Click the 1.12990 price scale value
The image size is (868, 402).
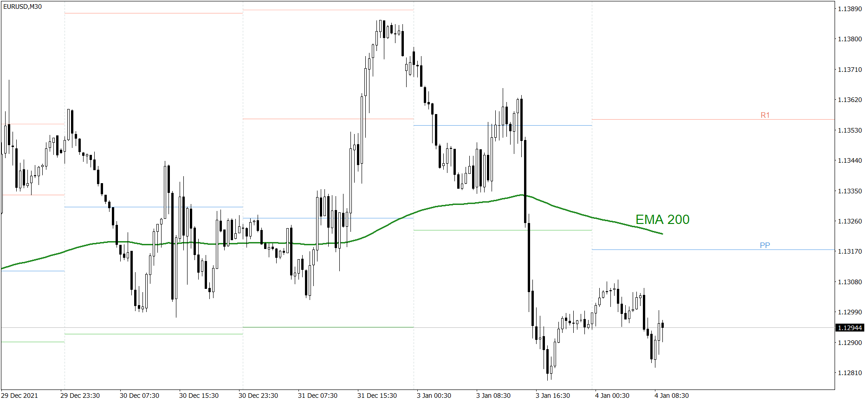coord(849,312)
